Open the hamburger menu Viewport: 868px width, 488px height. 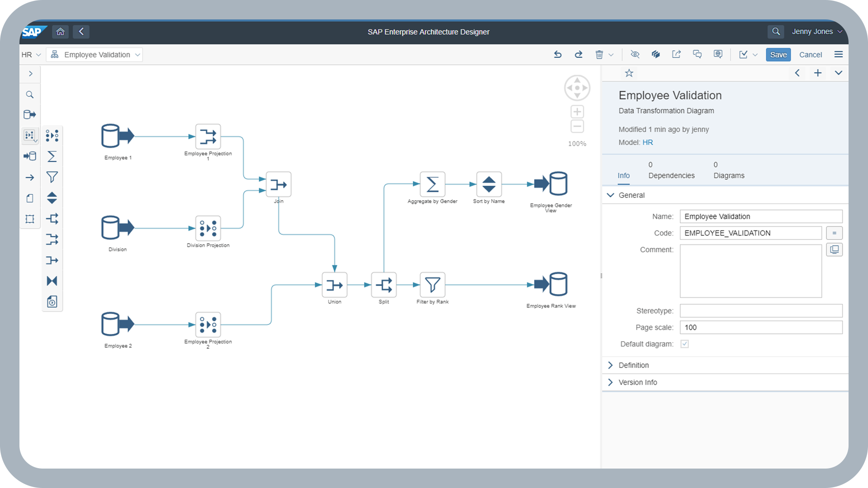[x=839, y=55]
